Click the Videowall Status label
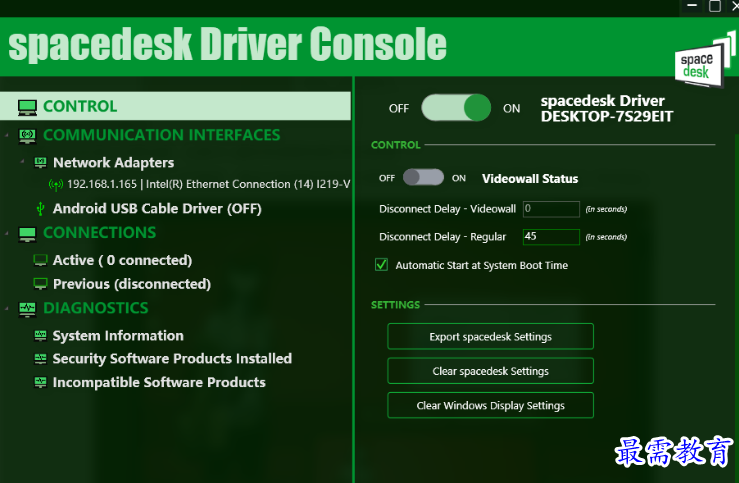 coord(530,179)
